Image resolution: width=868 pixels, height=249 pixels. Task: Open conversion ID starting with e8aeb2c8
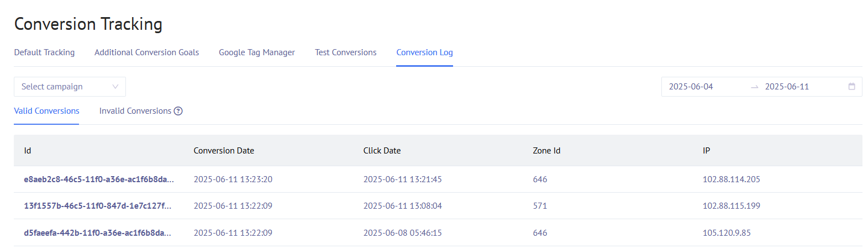[x=98, y=179]
